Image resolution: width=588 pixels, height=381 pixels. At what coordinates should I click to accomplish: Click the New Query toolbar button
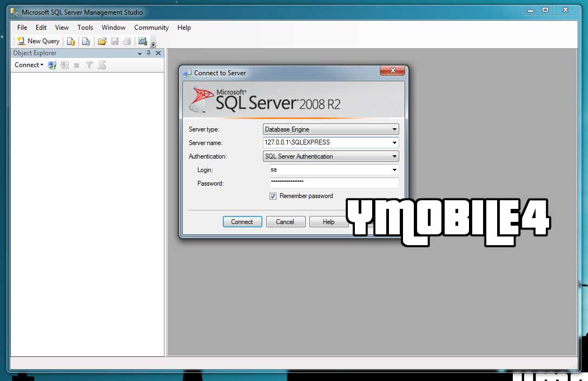38,41
